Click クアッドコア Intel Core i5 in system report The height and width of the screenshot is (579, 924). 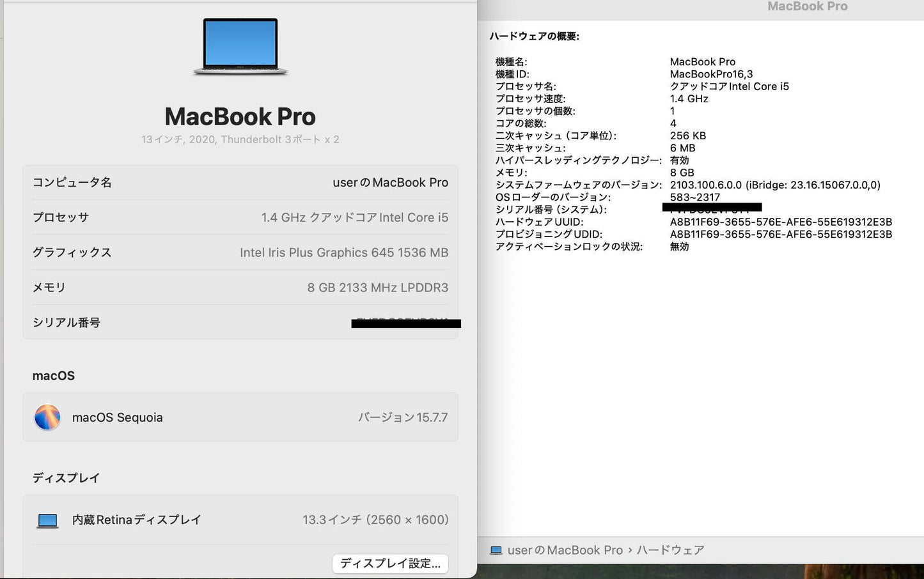click(x=730, y=86)
